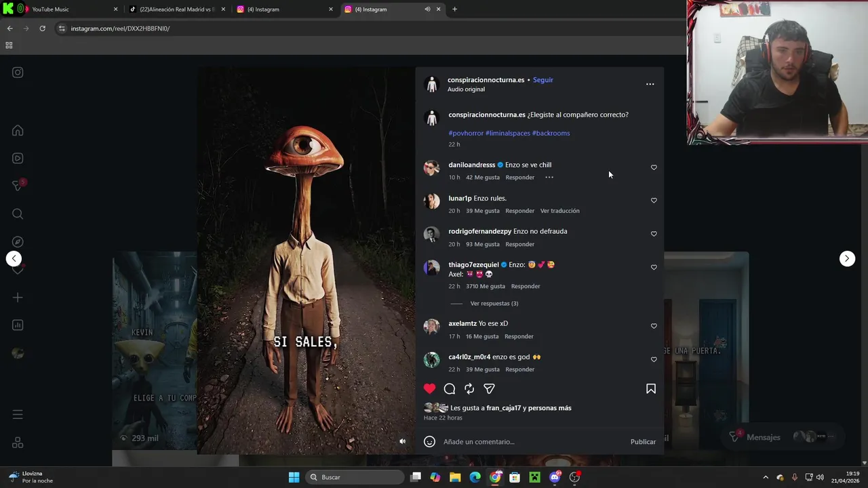
Task: Open the dashboard chart icon in the sidebar
Action: [x=18, y=325]
